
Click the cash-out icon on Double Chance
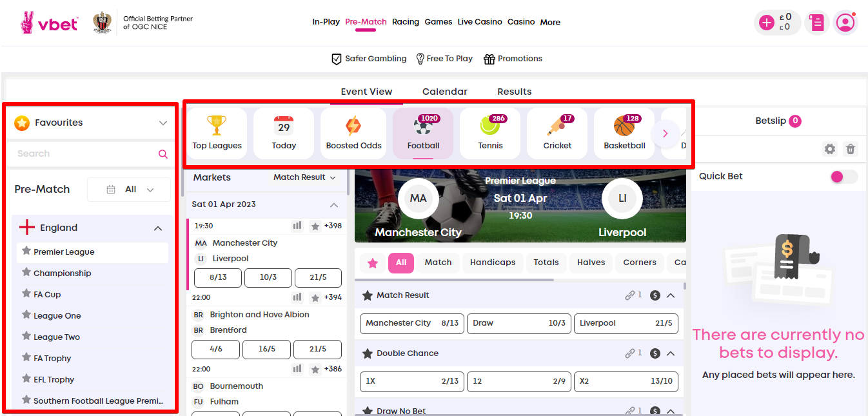pos(655,353)
